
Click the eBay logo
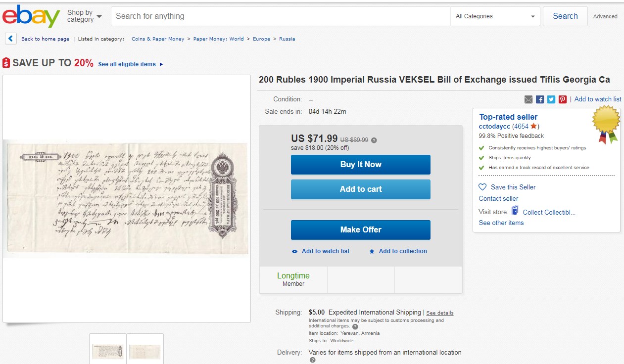click(31, 16)
